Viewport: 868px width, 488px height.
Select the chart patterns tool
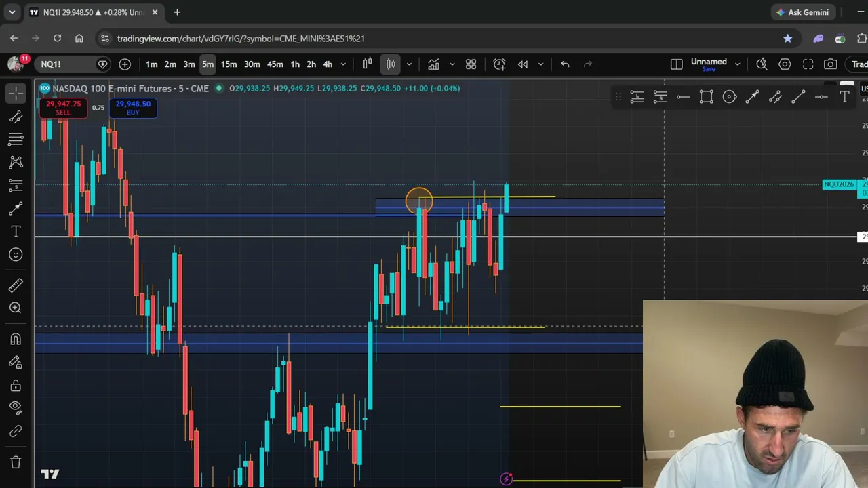(x=16, y=162)
